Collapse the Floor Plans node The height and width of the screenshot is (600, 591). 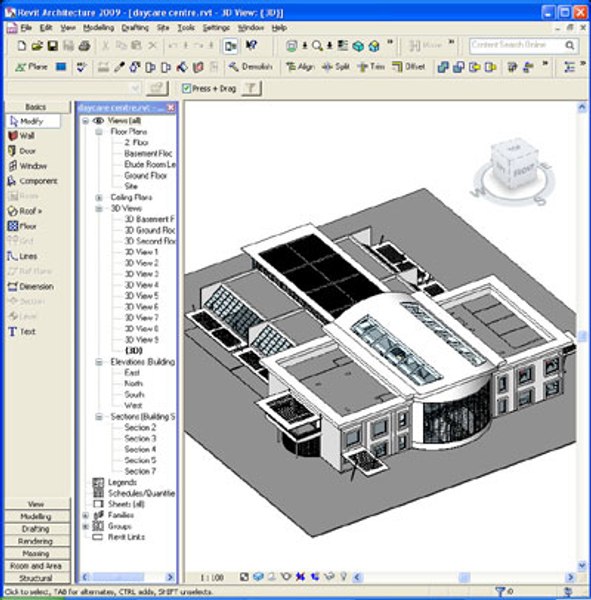point(99,132)
